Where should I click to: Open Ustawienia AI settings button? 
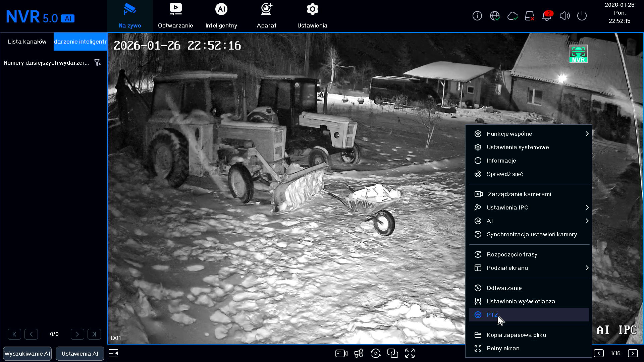[80, 354]
